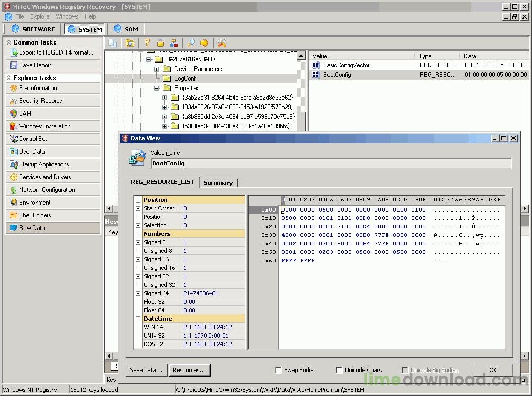Viewport: 532px width, 396px height.
Task: Collapse the Properties tree node
Action: point(156,88)
